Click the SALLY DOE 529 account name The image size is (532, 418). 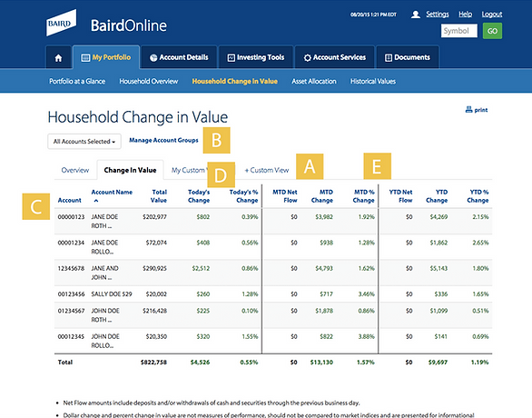tap(112, 294)
